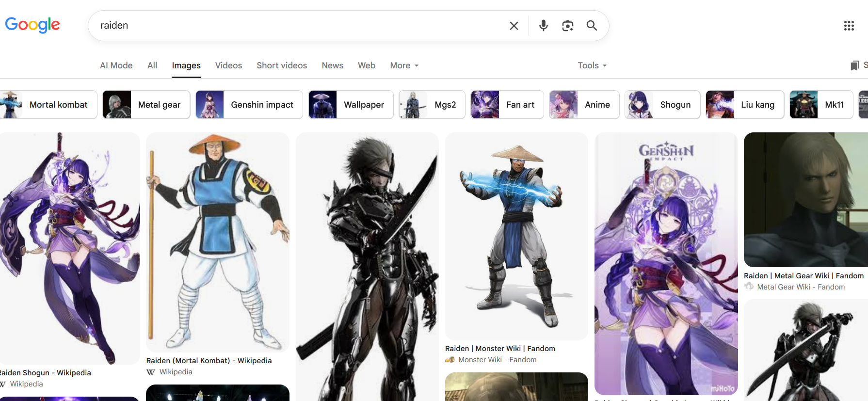Viewport: 868px width, 401px height.
Task: Switch to the AI Mode tab
Action: pyautogui.click(x=116, y=65)
